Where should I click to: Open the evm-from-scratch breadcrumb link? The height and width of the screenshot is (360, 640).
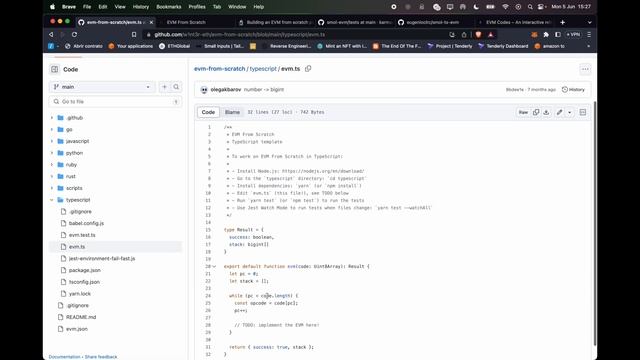[220, 69]
